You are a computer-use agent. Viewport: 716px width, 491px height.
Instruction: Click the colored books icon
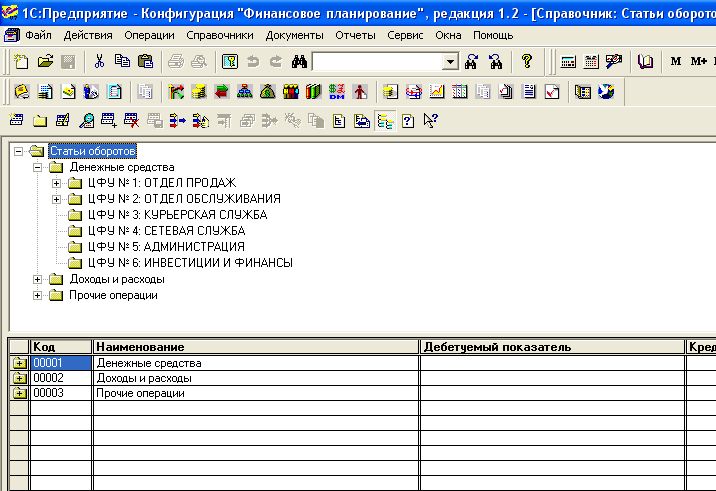(313, 92)
